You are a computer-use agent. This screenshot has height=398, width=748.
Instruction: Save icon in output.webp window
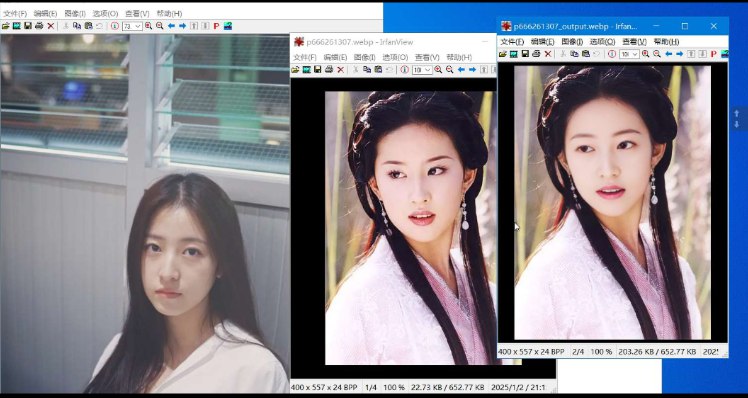[x=525, y=54]
